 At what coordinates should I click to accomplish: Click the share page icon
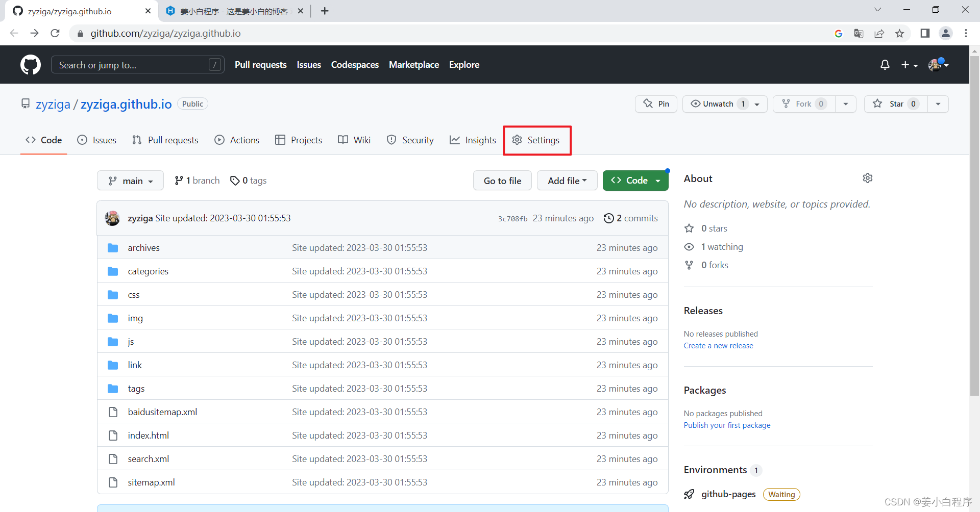[x=879, y=33]
